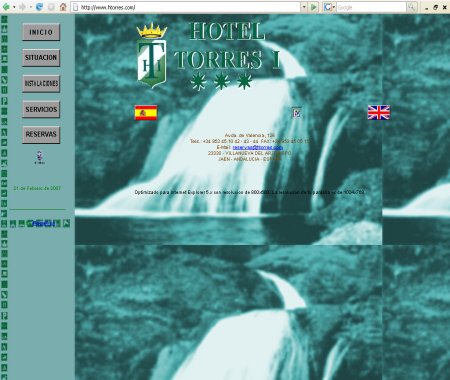
Task: Select Spanish language via Spain flag
Action: 146,113
